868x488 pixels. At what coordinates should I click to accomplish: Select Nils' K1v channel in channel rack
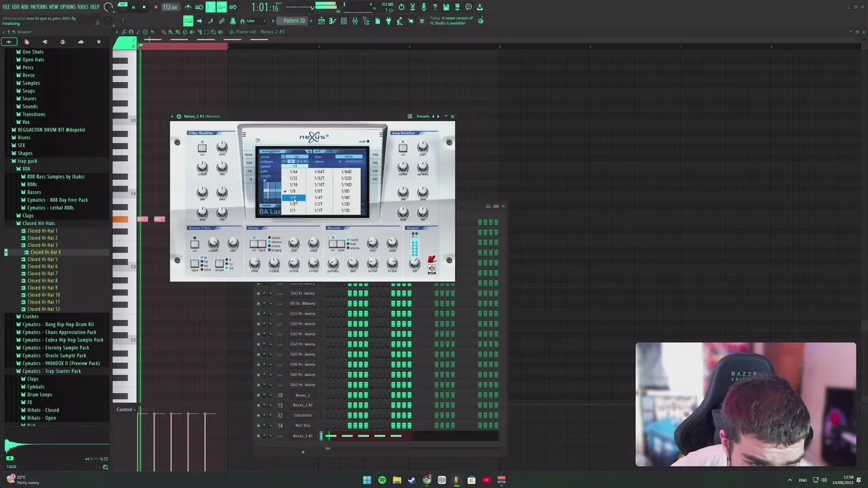coord(302,426)
